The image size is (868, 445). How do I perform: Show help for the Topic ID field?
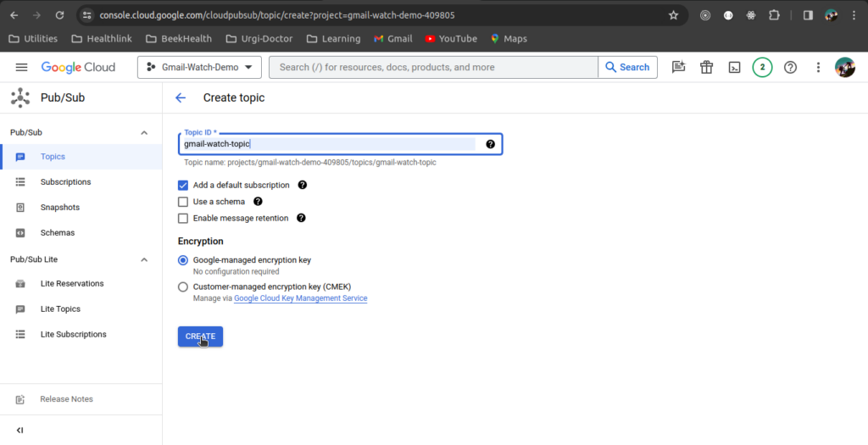(491, 144)
